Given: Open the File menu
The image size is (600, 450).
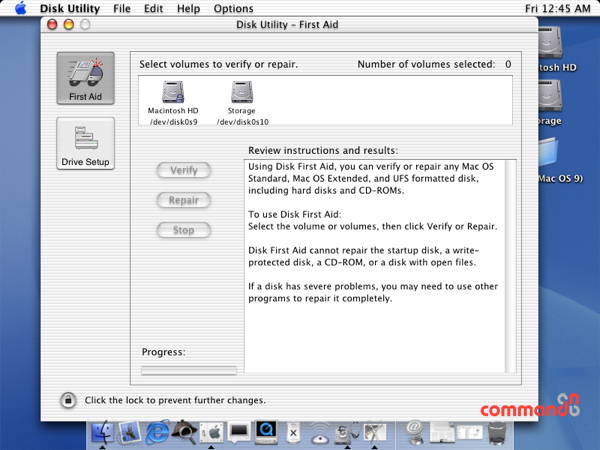Looking at the screenshot, I should [122, 8].
